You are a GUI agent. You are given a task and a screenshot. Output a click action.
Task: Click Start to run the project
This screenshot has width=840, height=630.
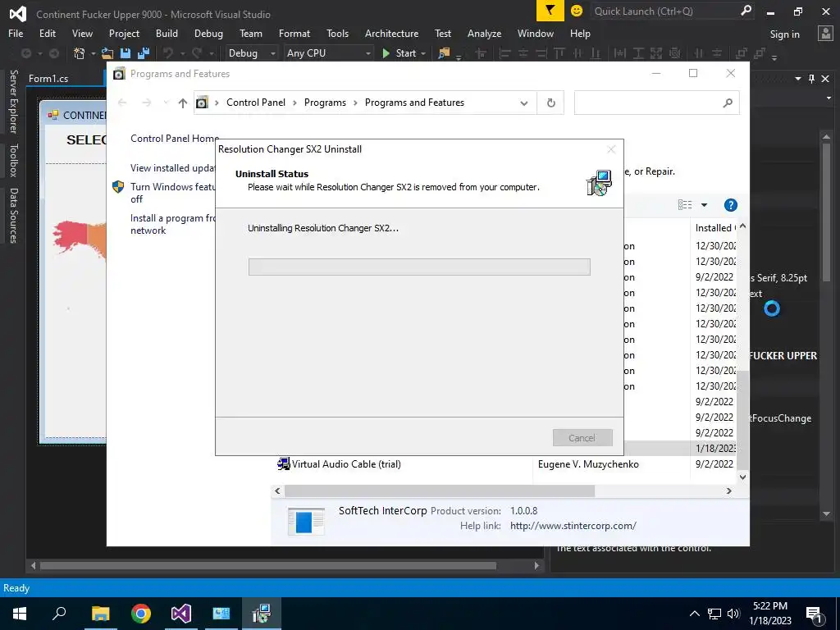pos(399,53)
